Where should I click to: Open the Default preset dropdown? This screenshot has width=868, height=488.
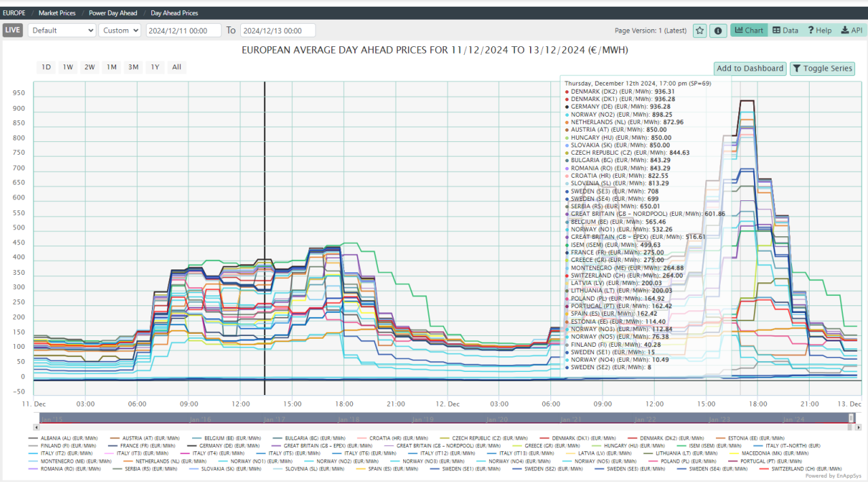point(62,31)
